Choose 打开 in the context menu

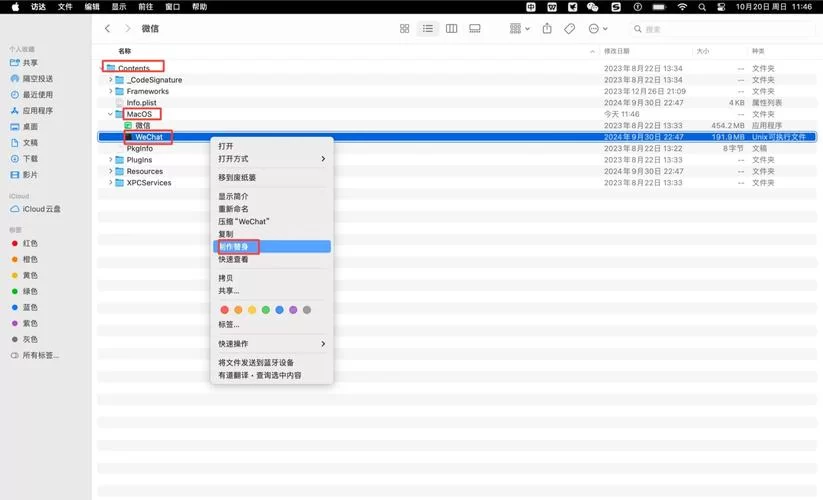pos(272,146)
